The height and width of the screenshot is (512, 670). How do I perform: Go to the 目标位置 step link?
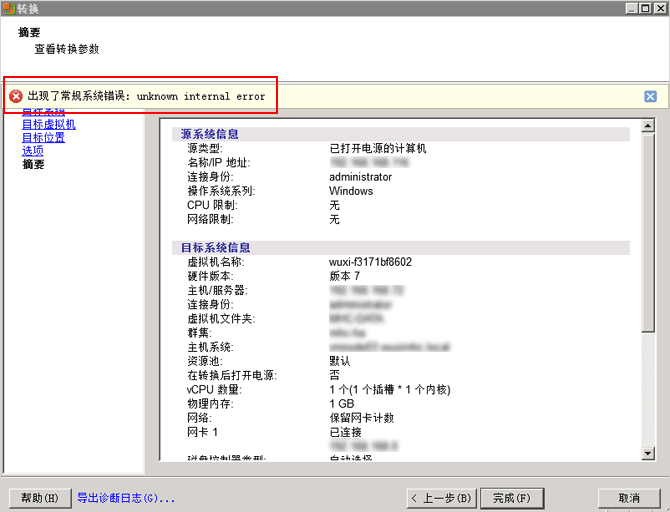[x=43, y=138]
